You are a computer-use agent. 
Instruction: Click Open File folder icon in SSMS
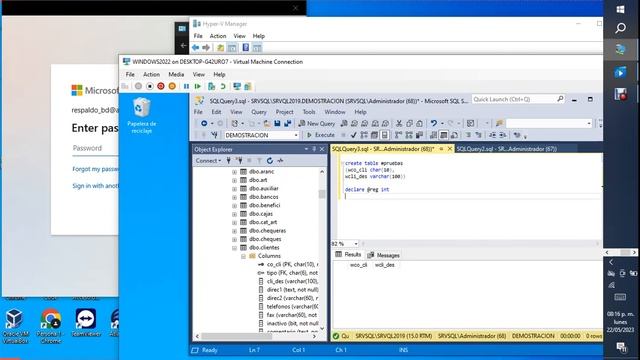pyautogui.click(x=267, y=123)
